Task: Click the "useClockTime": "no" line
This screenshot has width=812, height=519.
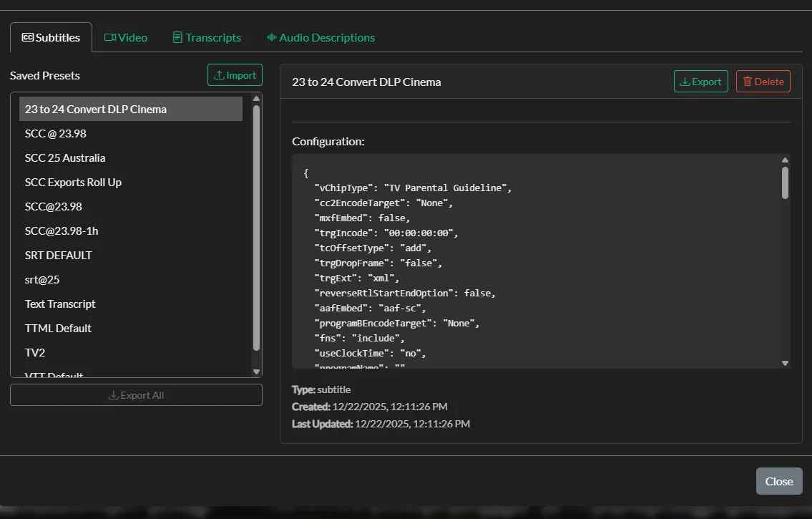Action: 371,353
